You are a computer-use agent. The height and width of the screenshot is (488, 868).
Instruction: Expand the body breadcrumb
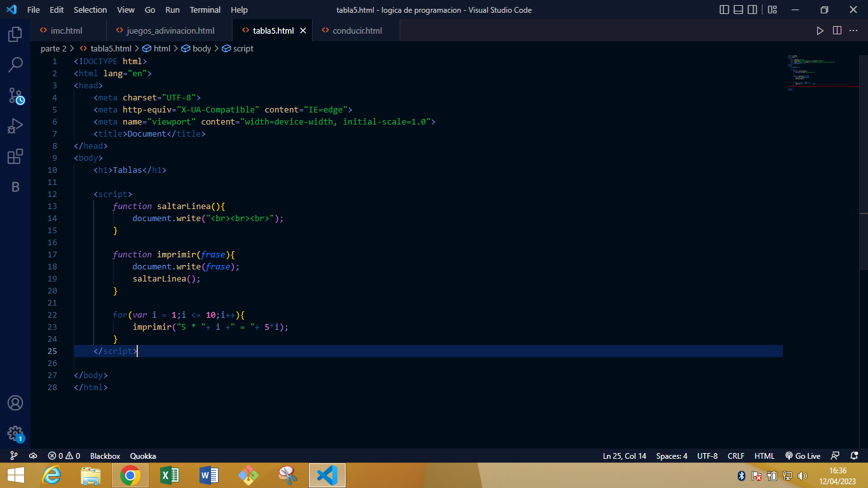point(196,48)
